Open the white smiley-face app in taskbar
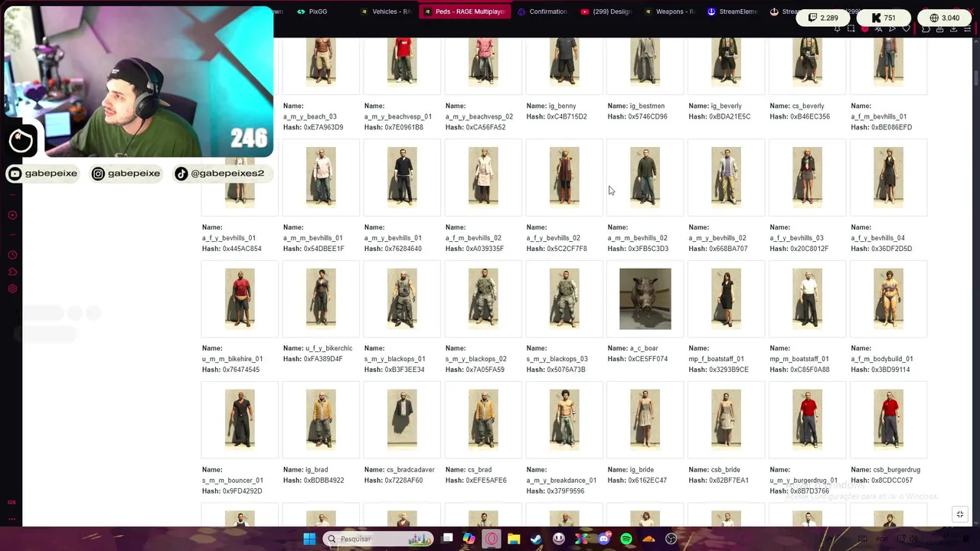The width and height of the screenshot is (980, 551). pyautogui.click(x=559, y=539)
